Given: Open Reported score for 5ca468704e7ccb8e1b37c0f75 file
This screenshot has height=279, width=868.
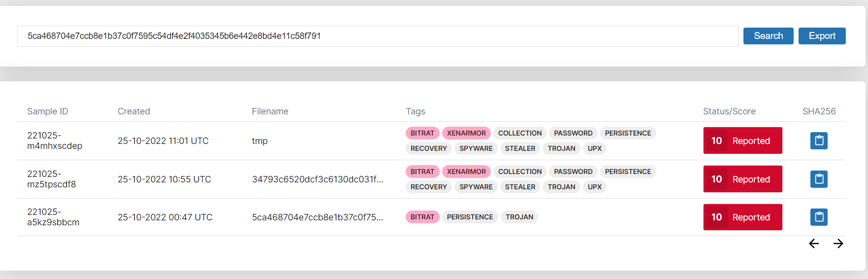Looking at the screenshot, I should point(742,217).
